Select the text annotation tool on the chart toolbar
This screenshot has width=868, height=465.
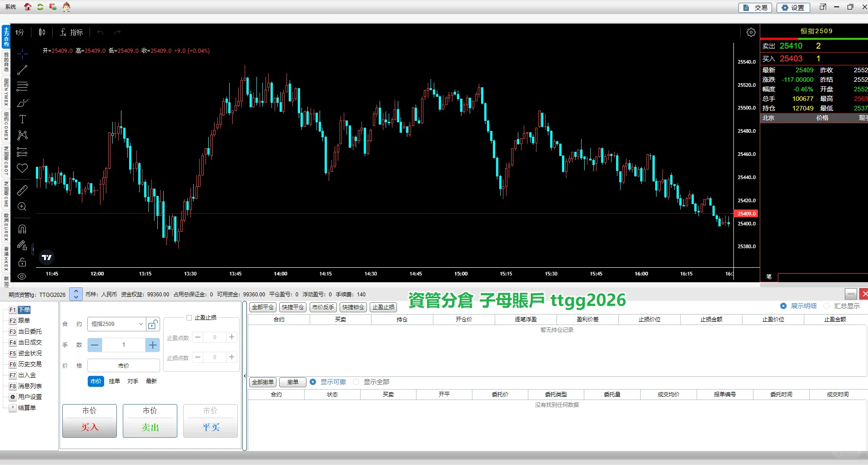[x=22, y=119]
